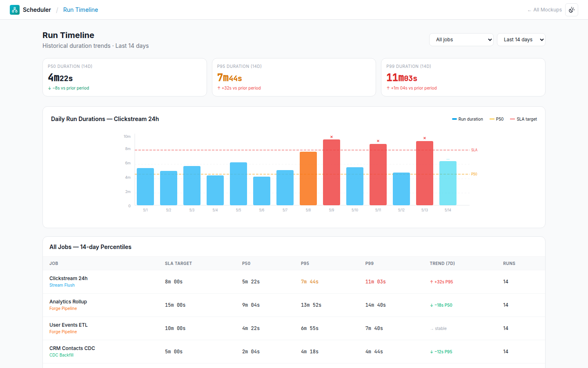Open Forge Pipeline under Analytics Rollup
The height and width of the screenshot is (368, 588).
click(x=63, y=309)
